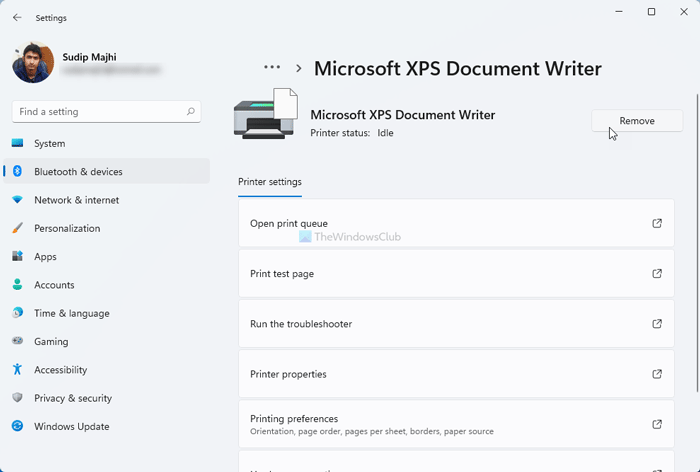Open the System settings icon
The height and width of the screenshot is (472, 700).
[x=17, y=143]
